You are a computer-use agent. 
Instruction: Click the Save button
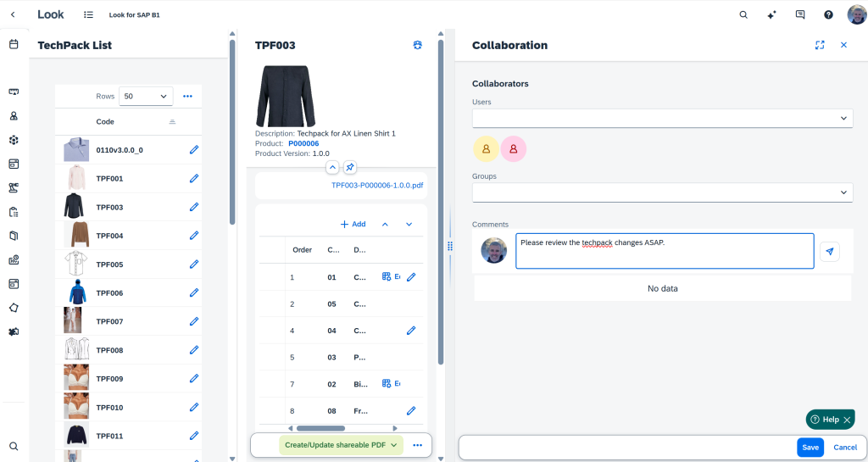[810, 447]
